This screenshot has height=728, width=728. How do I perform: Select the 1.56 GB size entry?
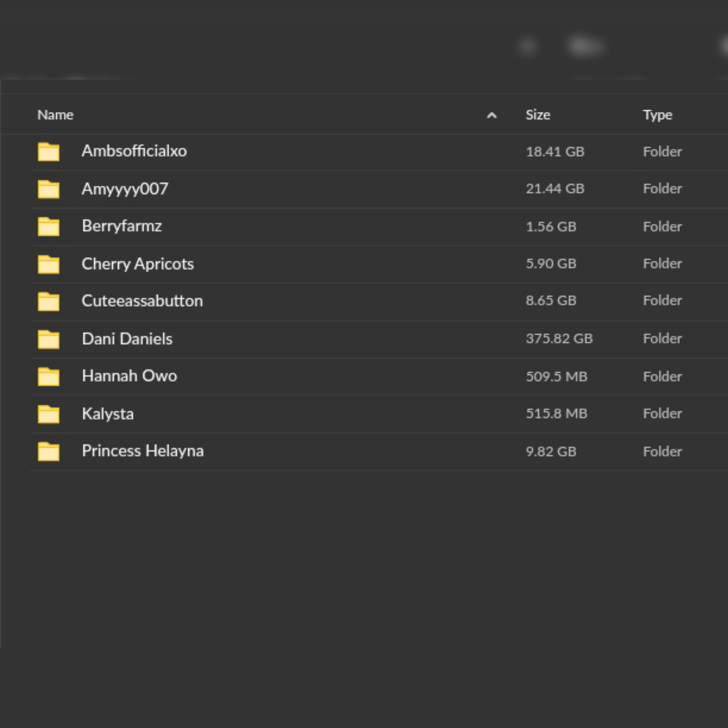pos(551,226)
